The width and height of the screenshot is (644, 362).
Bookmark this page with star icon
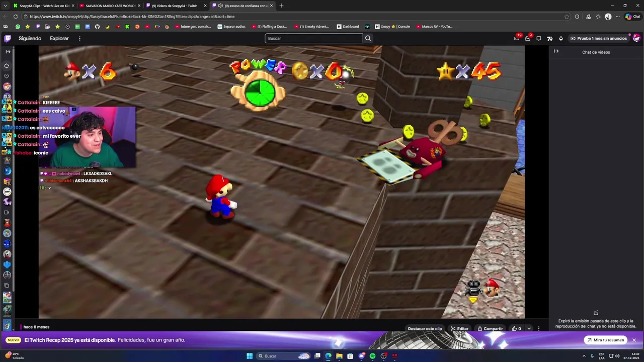(567, 16)
